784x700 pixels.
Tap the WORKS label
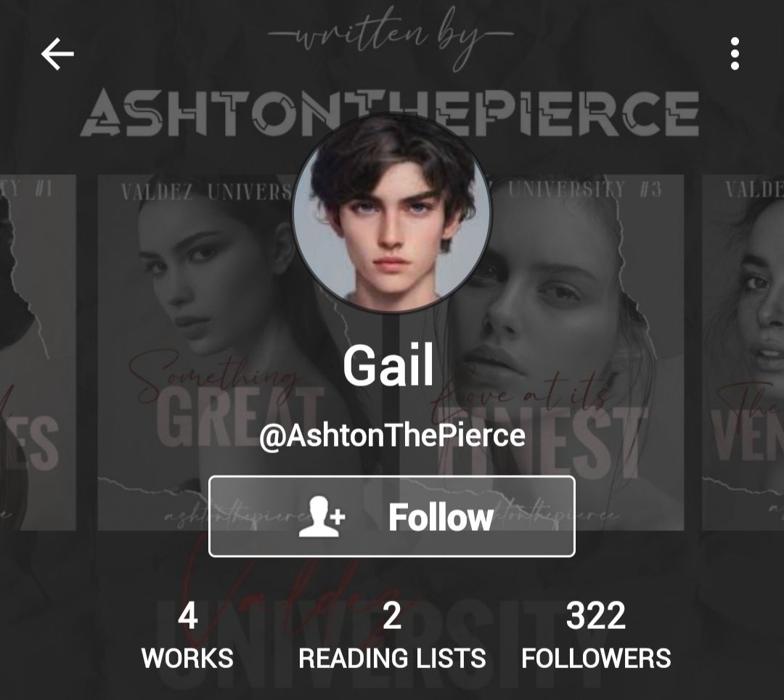187,658
